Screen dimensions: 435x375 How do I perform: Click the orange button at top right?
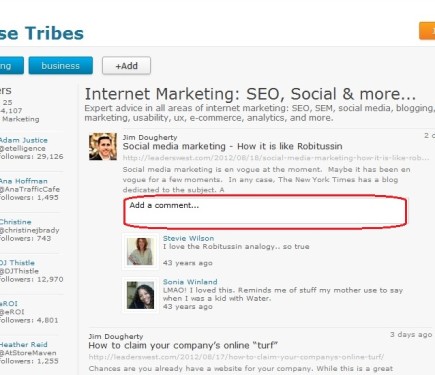427,31
